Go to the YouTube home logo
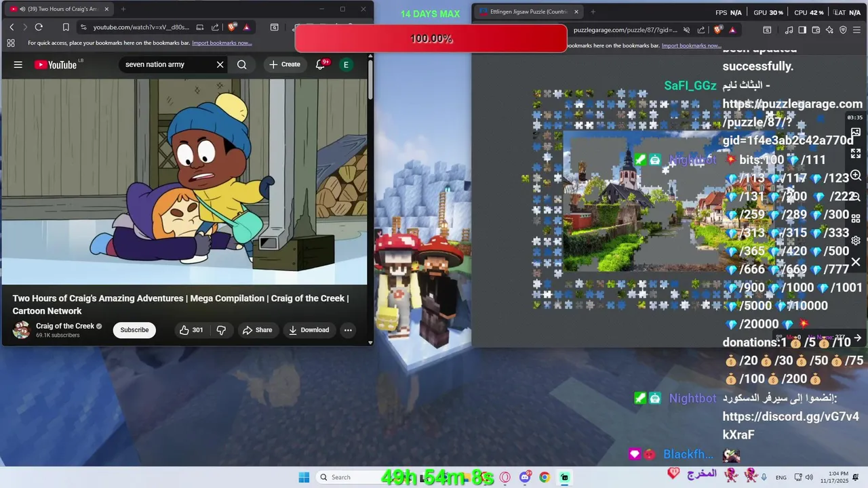Viewport: 868px width, 488px height. point(56,64)
